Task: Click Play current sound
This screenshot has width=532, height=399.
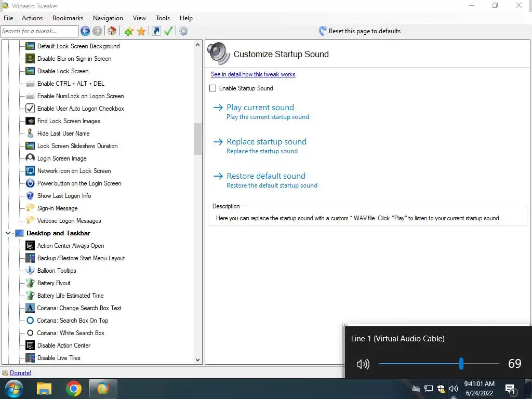Action: tap(260, 108)
